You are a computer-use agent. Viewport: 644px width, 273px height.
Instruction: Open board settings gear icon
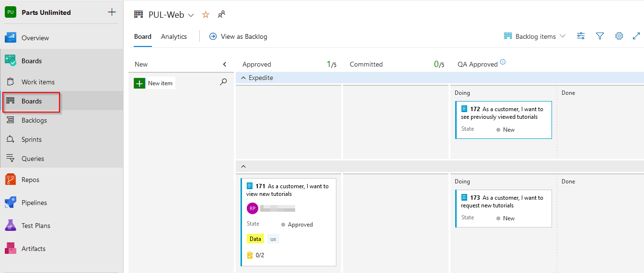coord(619,36)
